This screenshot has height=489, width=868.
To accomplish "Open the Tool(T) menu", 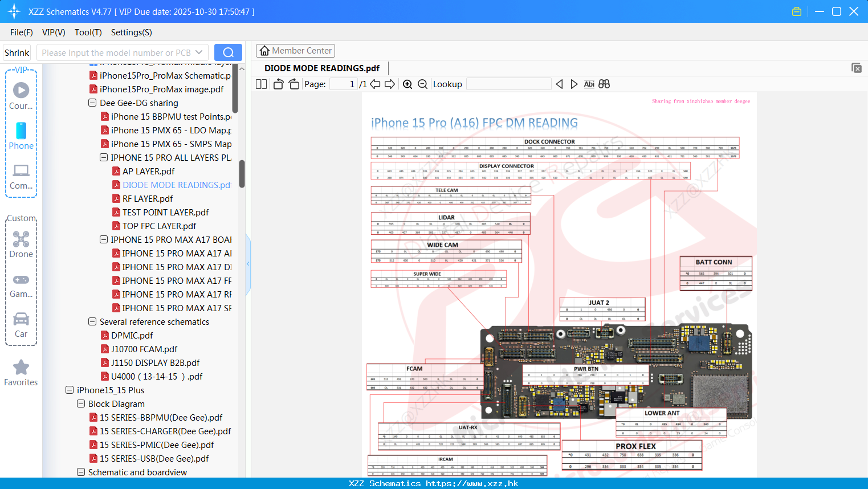I will (x=88, y=32).
